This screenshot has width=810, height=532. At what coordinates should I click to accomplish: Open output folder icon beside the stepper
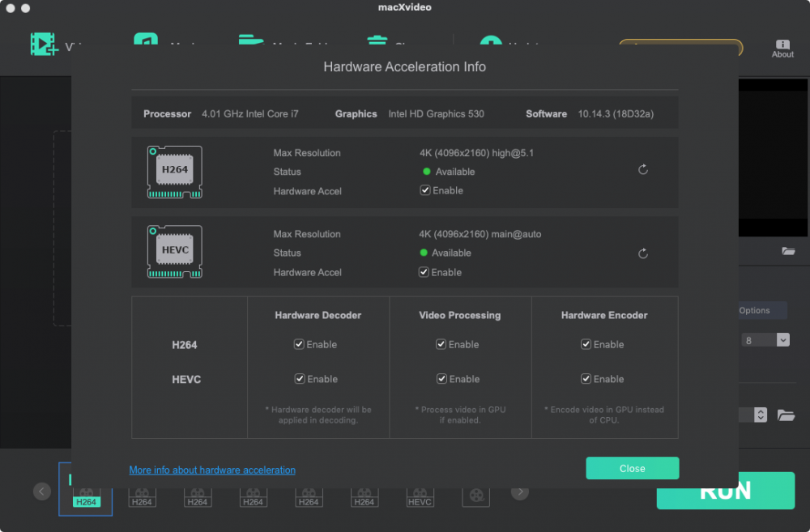[786, 415]
